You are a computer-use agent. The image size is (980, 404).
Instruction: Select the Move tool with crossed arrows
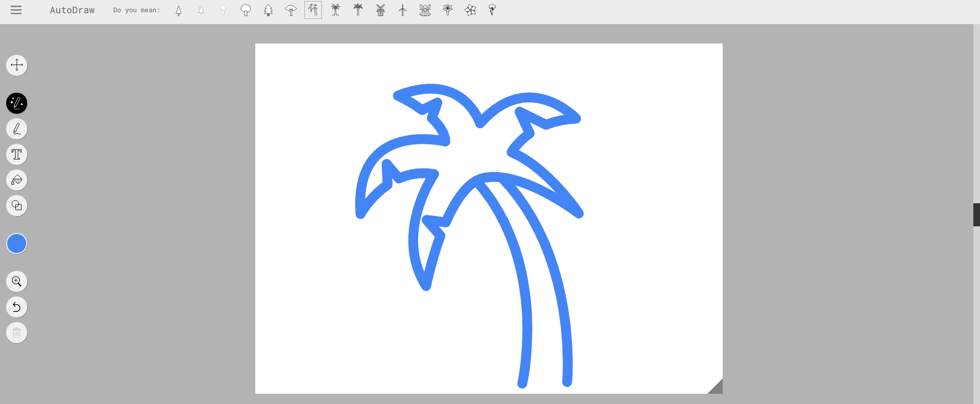[16, 65]
